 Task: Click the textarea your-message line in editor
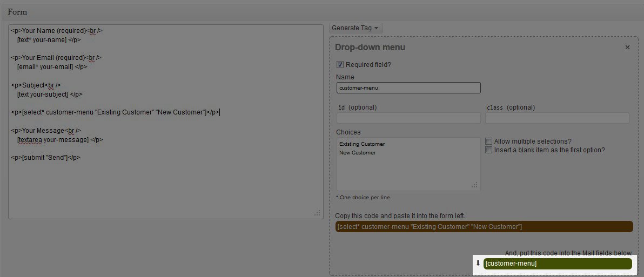[x=59, y=139]
